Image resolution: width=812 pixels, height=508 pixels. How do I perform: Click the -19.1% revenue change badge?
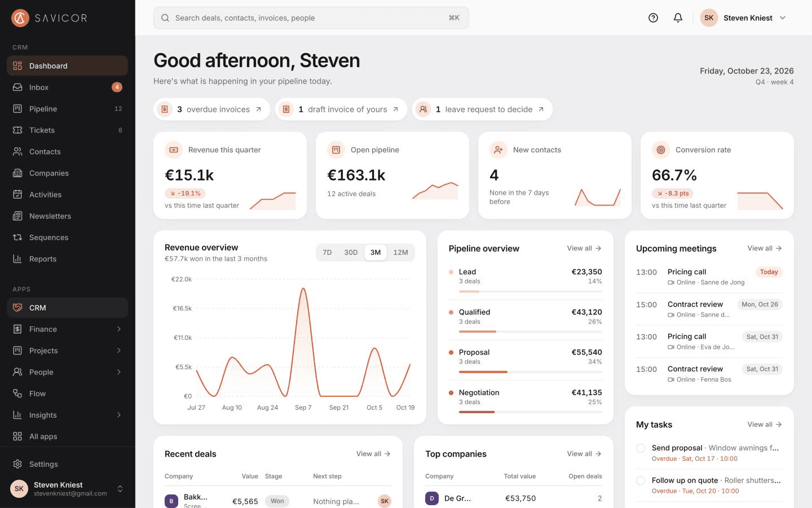pyautogui.click(x=185, y=193)
